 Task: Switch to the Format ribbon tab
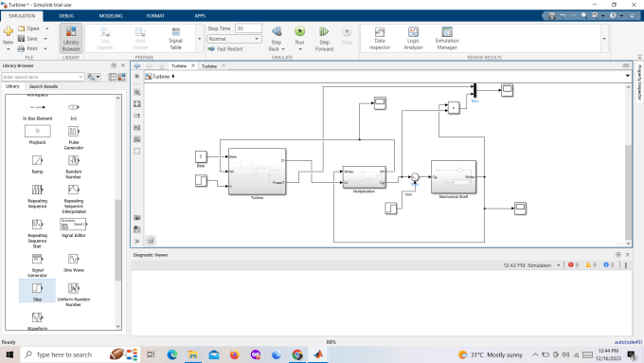point(155,16)
